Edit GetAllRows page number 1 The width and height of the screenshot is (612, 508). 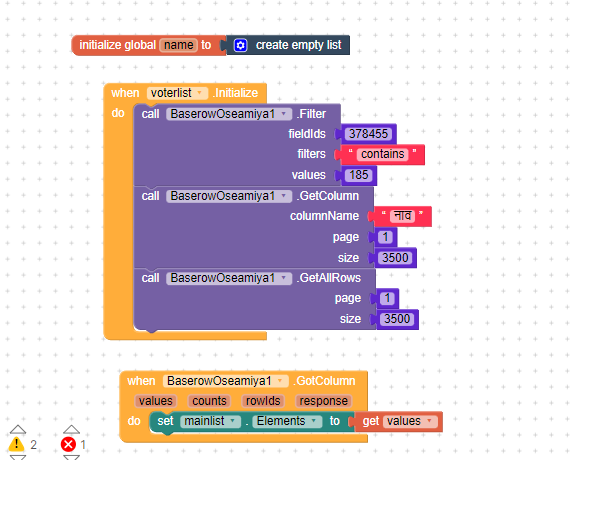click(387, 298)
